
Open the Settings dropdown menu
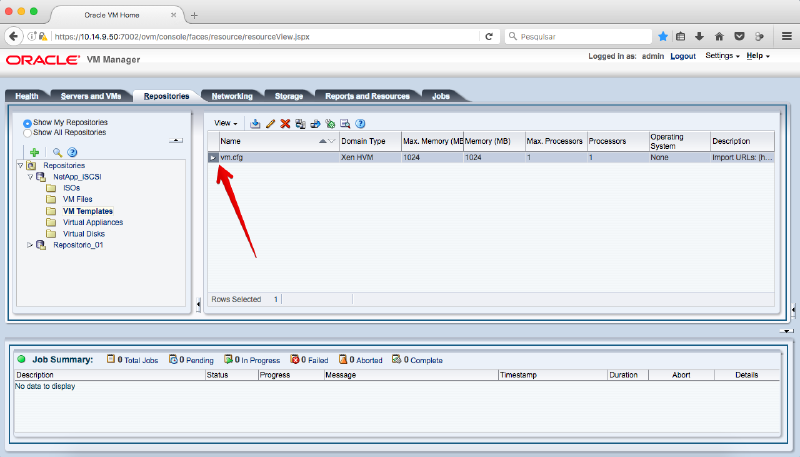pyautogui.click(x=722, y=56)
